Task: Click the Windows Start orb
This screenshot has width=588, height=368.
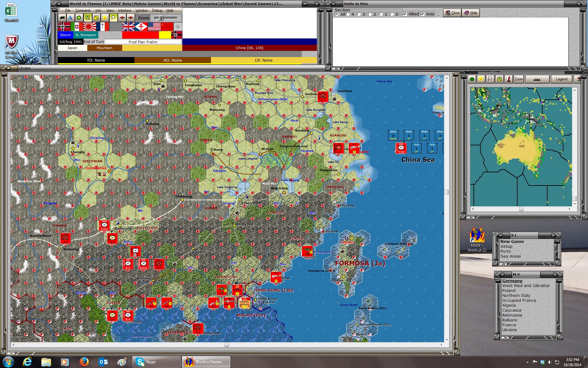Action: (8, 362)
